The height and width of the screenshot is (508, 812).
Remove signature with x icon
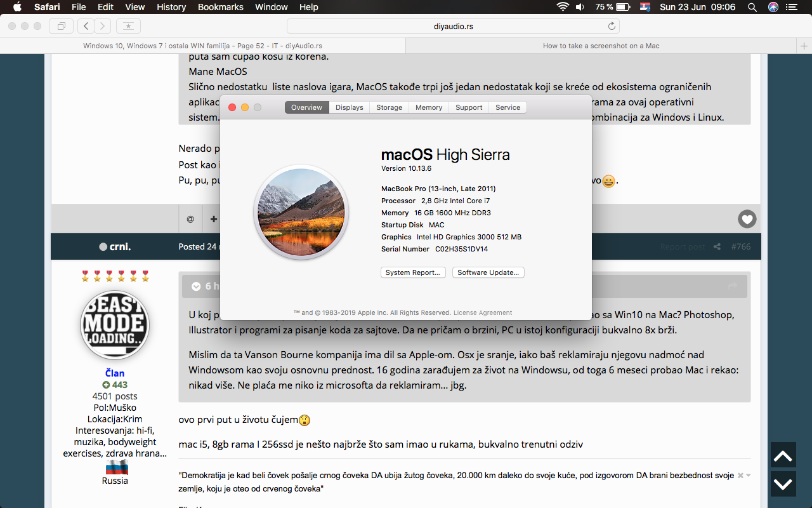740,475
